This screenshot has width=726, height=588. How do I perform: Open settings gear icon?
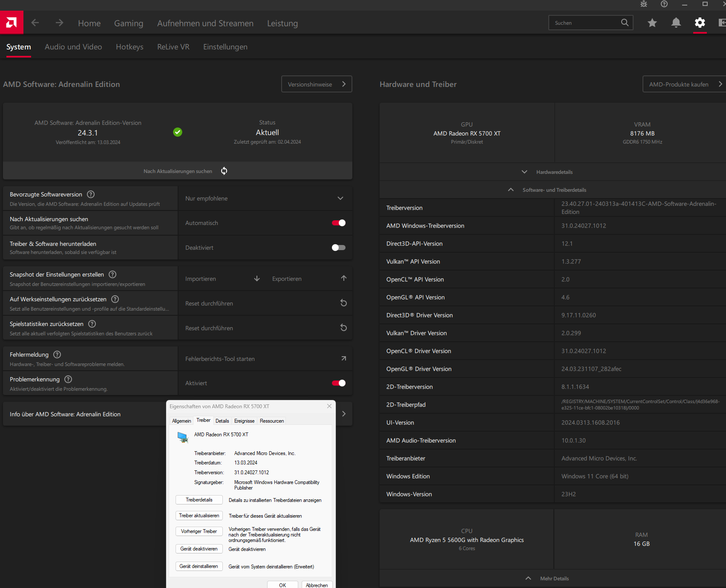tap(700, 23)
